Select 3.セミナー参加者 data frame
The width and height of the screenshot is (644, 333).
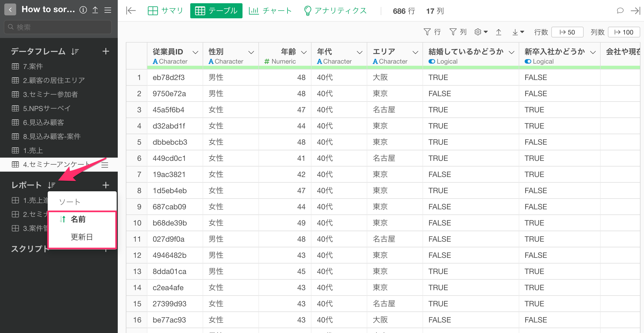59,94
